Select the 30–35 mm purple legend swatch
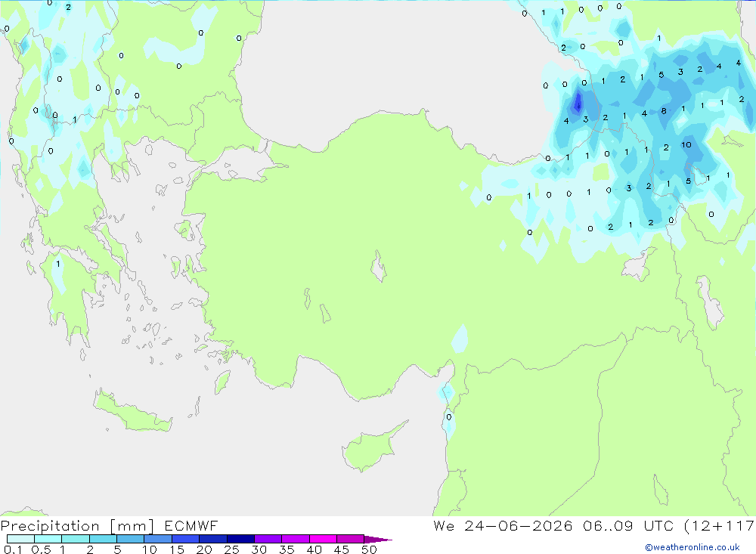 (268, 539)
